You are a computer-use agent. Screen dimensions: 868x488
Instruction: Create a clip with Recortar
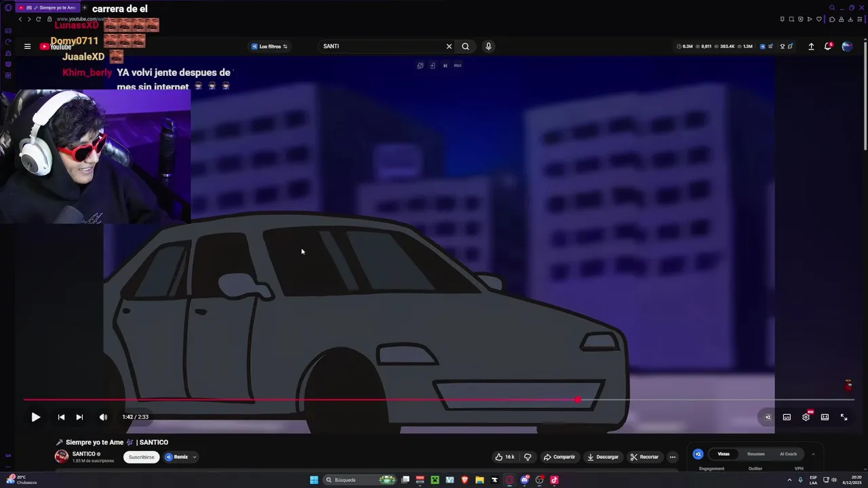coord(644,457)
